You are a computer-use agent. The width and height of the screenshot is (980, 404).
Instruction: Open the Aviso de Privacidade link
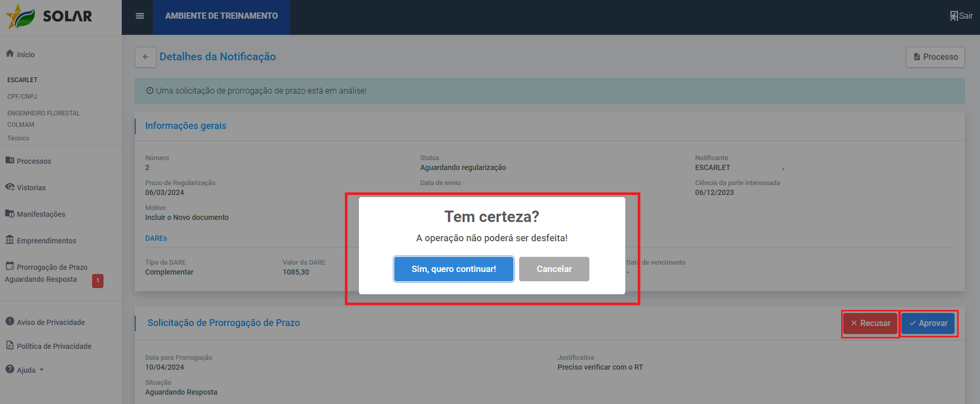click(51, 322)
